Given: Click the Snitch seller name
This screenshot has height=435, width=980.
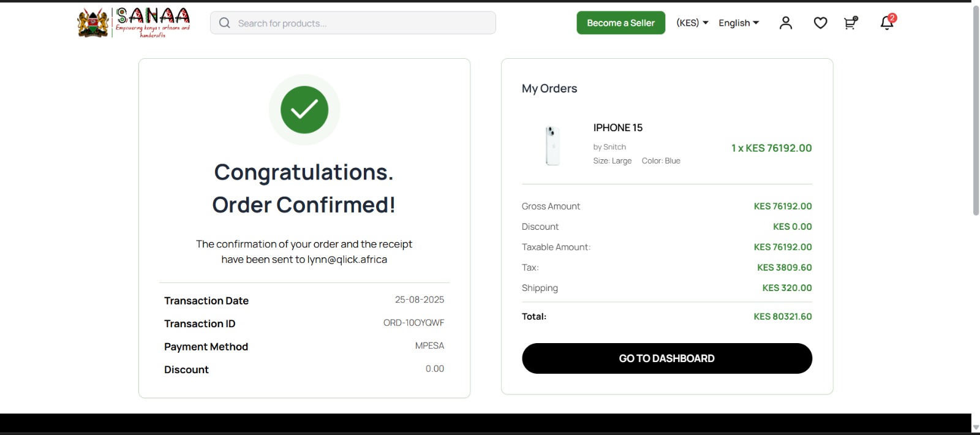Looking at the screenshot, I should coord(614,147).
